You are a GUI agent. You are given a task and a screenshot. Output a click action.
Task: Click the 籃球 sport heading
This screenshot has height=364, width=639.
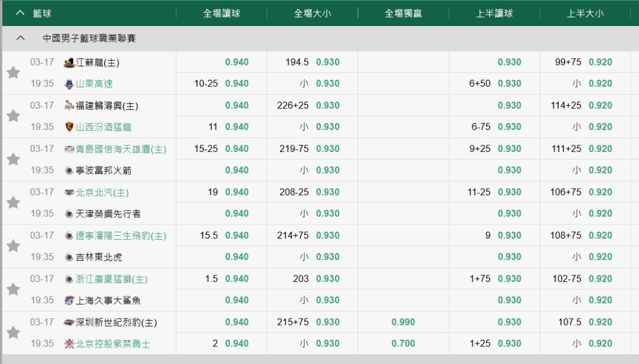click(x=42, y=14)
